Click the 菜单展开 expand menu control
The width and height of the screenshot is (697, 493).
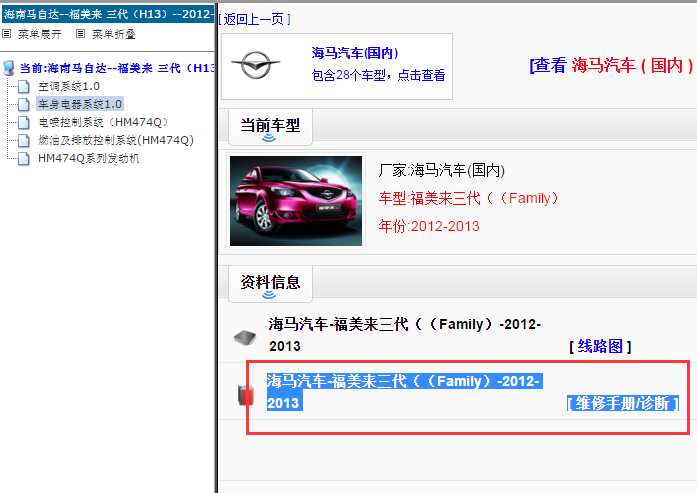coord(39,34)
